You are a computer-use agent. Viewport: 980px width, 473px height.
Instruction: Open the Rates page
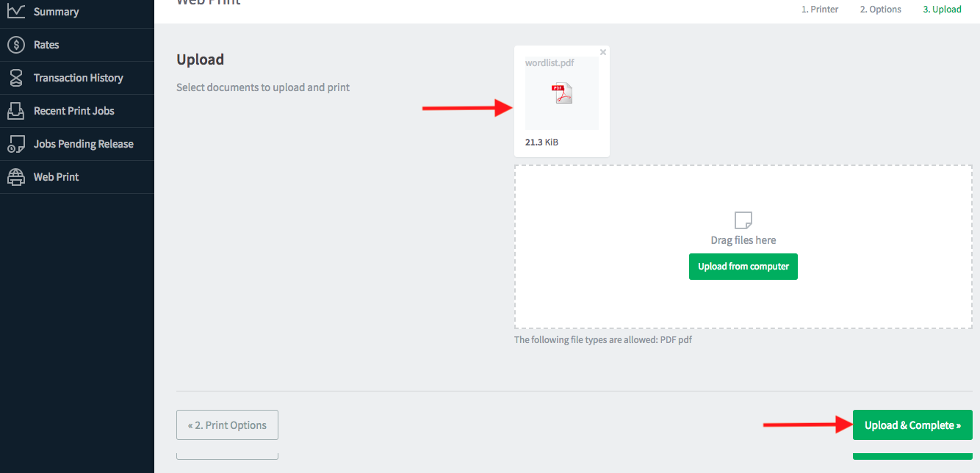(46, 45)
